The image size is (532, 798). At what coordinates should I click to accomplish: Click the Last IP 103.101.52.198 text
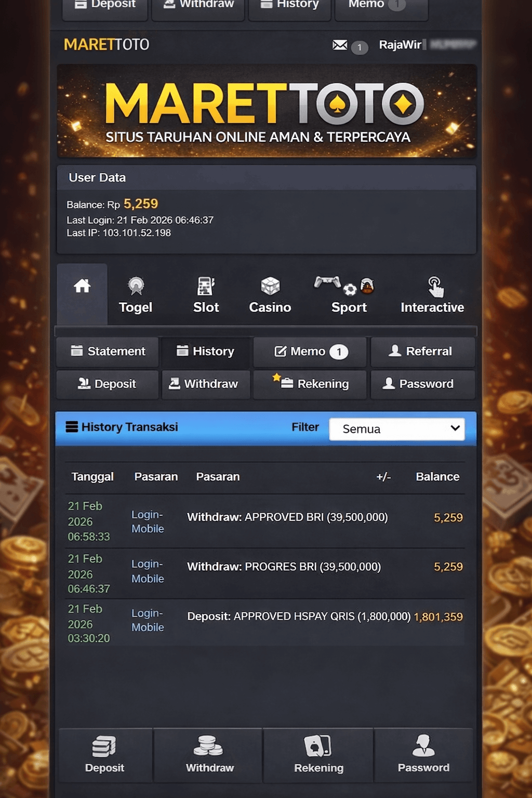118,233
